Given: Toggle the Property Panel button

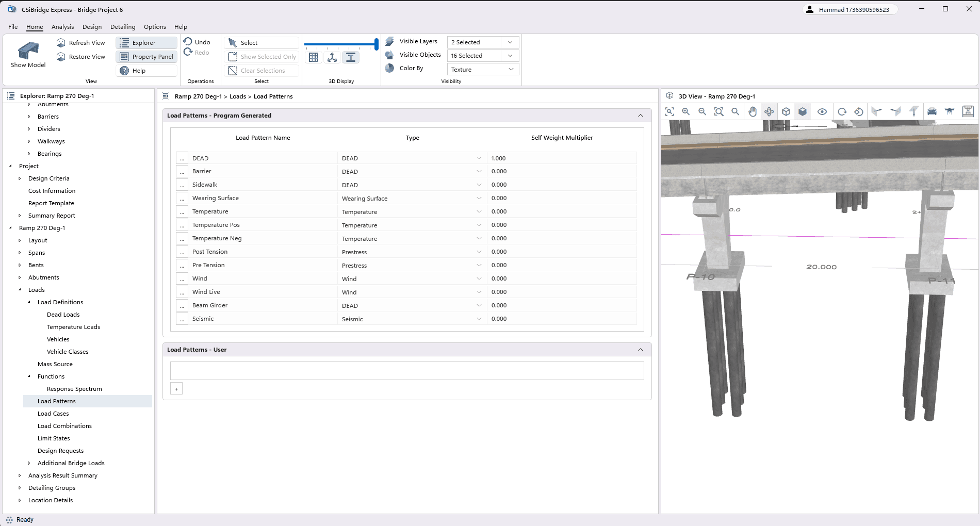Looking at the screenshot, I should (146, 57).
